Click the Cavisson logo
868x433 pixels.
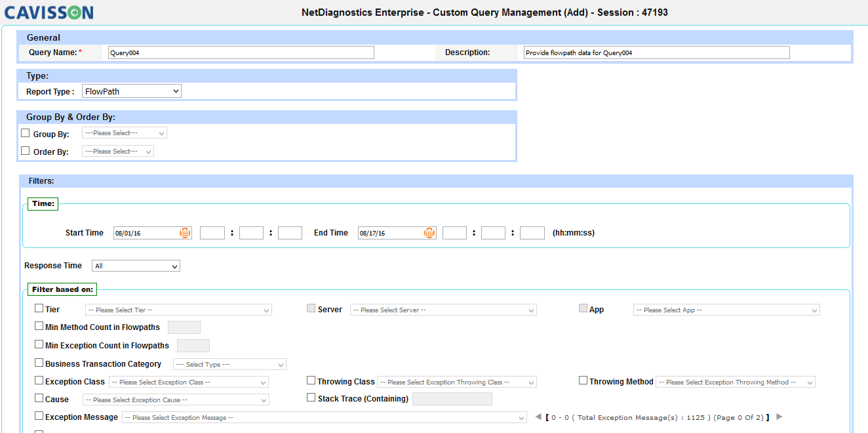coord(49,12)
